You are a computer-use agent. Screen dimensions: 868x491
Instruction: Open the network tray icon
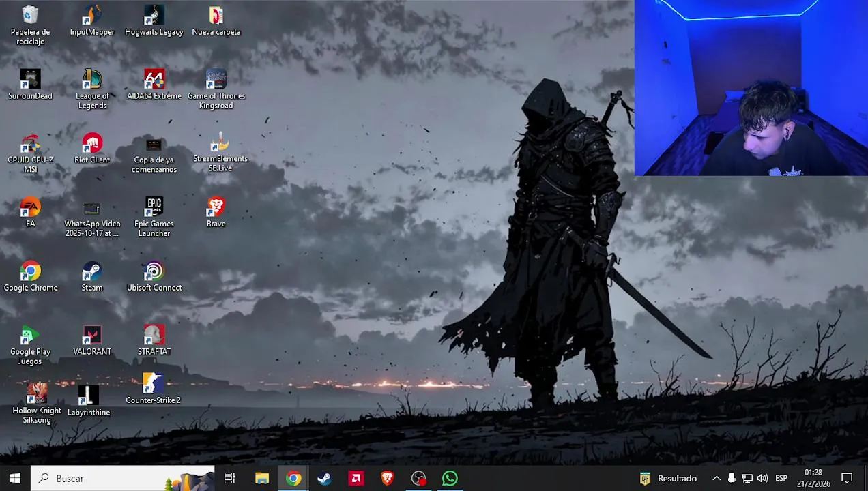747,479
